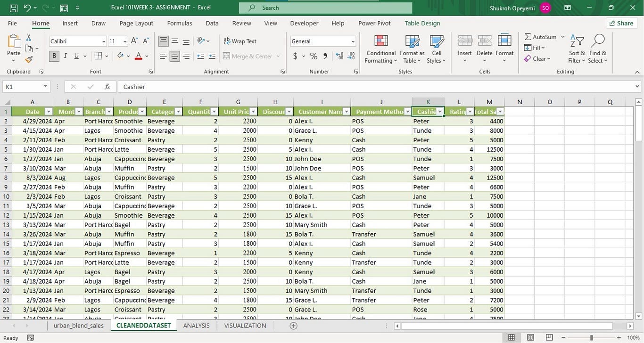Undo the last action

pos(27,8)
